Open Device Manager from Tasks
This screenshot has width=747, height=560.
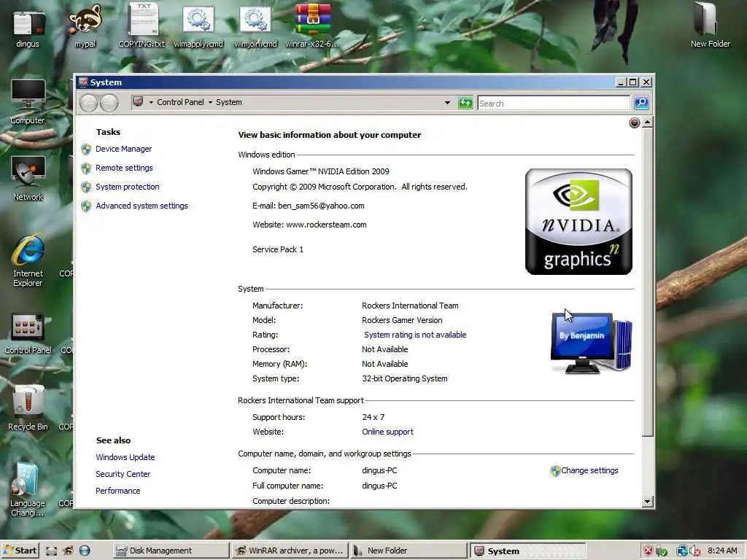[x=123, y=149]
